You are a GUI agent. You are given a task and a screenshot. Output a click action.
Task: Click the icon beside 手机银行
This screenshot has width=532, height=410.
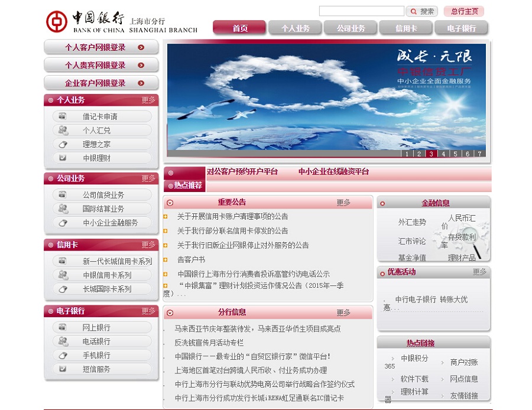click(63, 356)
